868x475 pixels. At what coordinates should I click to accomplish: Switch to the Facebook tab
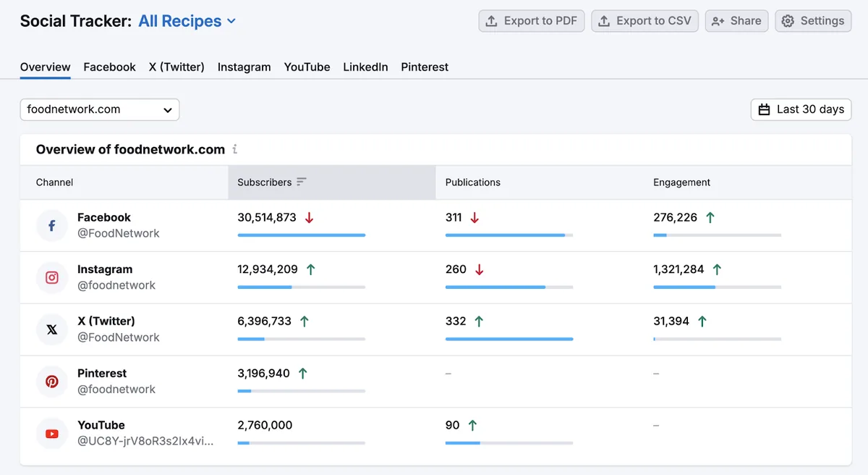pos(110,67)
